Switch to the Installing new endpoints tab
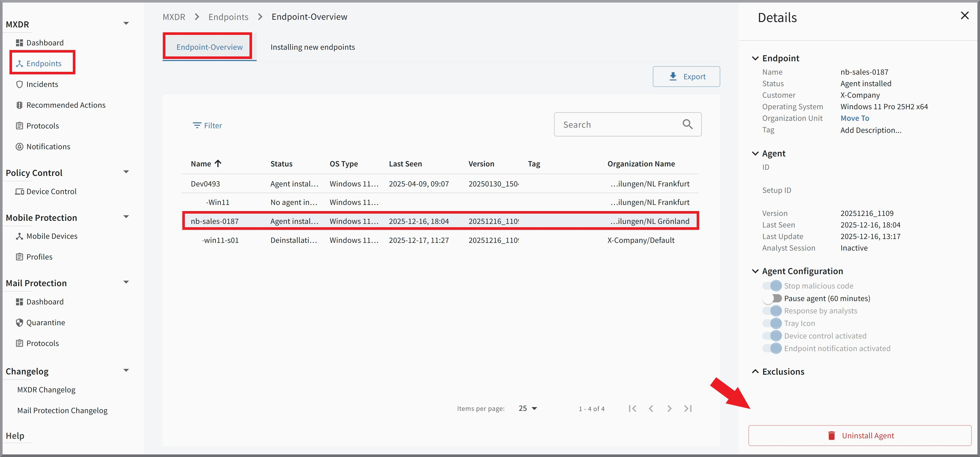This screenshot has width=980, height=457. pos(312,47)
